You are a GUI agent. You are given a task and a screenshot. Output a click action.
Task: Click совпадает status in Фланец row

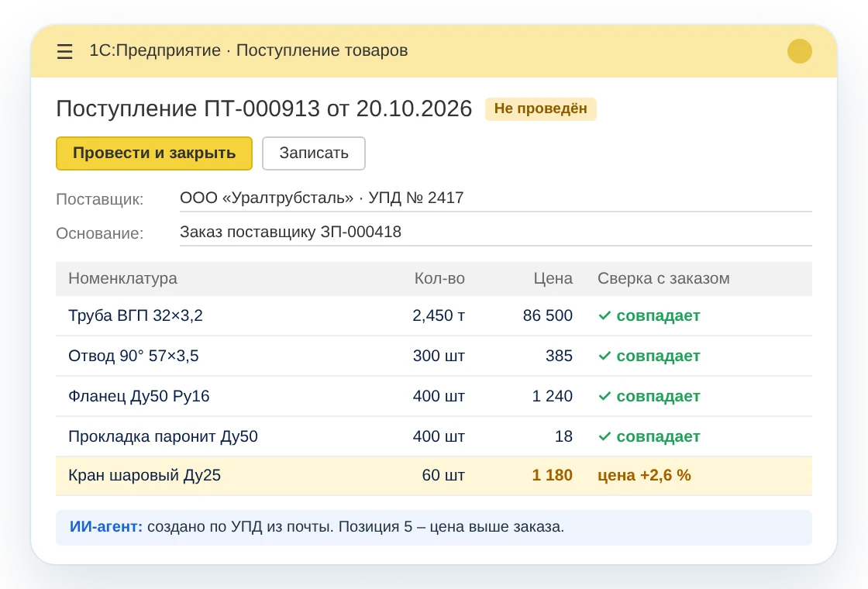point(649,396)
